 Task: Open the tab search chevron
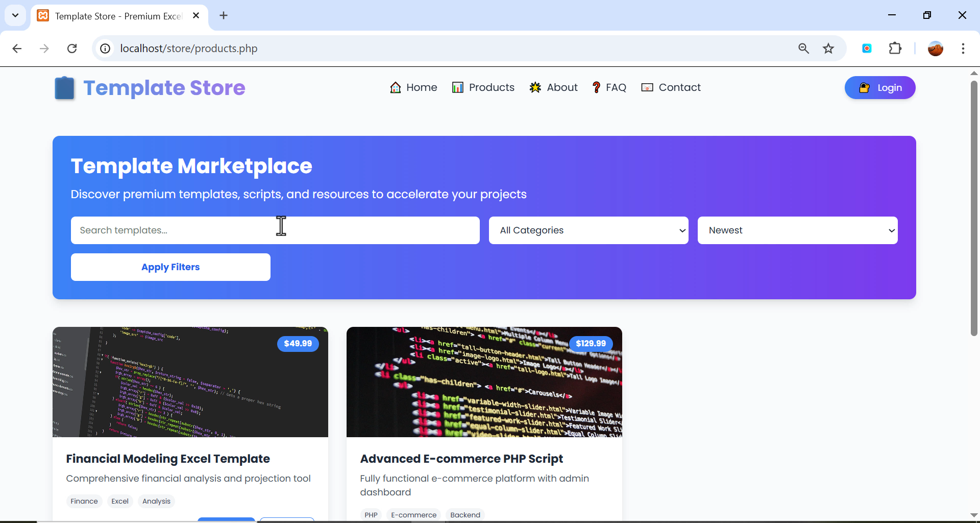(15, 15)
